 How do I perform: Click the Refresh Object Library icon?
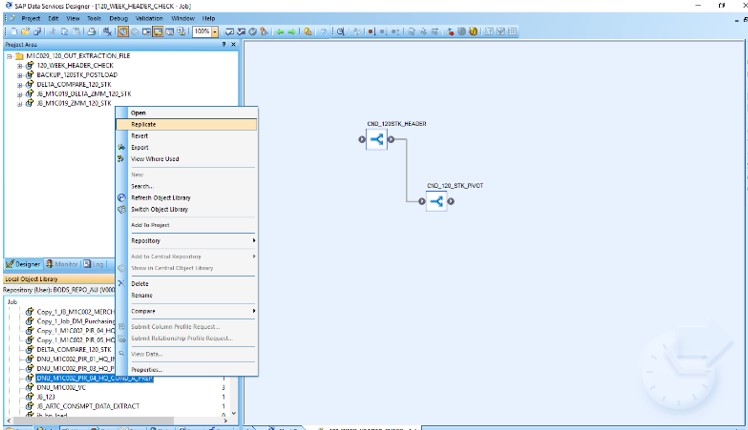(x=121, y=198)
